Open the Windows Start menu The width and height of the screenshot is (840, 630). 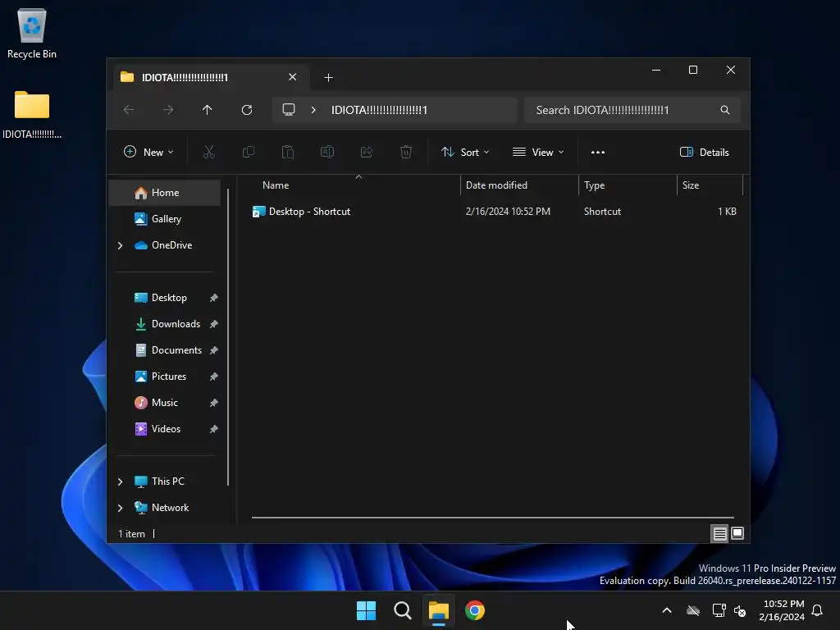click(x=367, y=610)
